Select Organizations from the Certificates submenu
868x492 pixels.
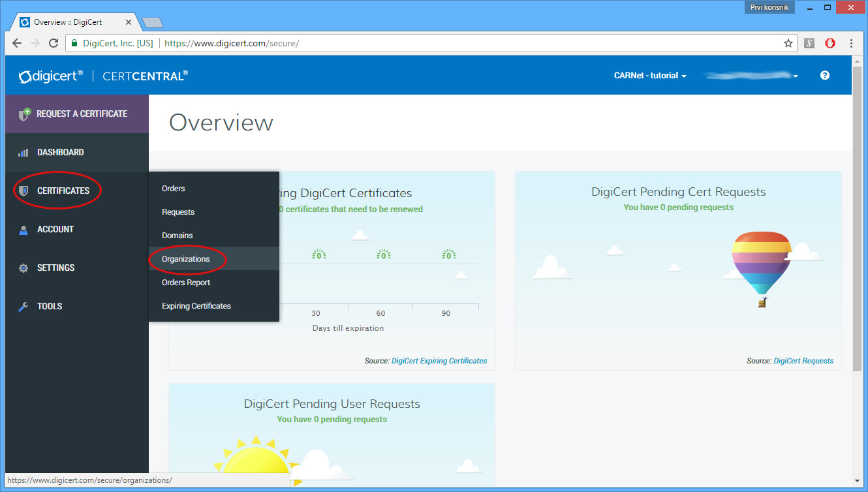tap(214, 259)
